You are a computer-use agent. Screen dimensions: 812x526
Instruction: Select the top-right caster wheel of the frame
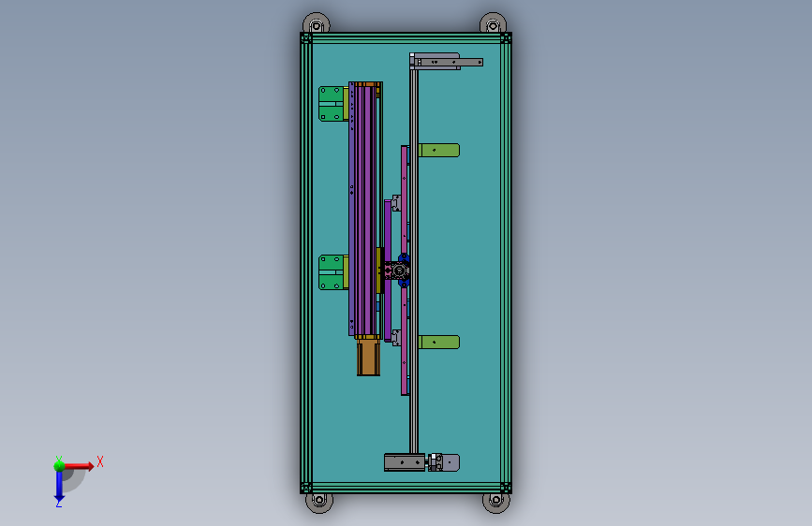tap(493, 23)
